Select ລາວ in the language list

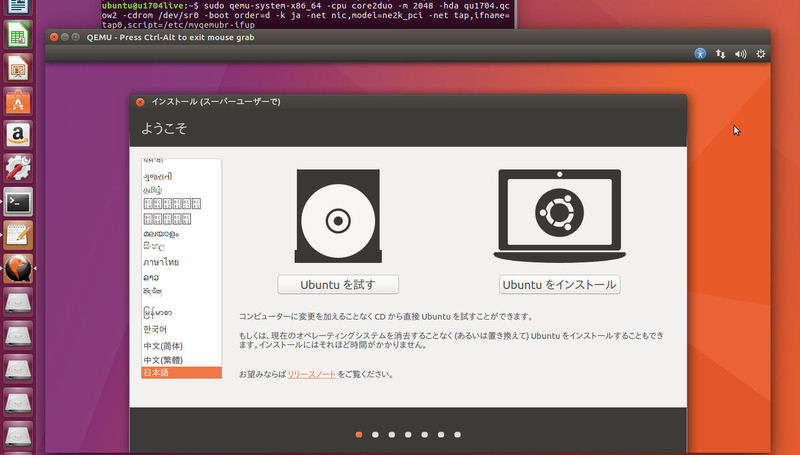pyautogui.click(x=151, y=277)
